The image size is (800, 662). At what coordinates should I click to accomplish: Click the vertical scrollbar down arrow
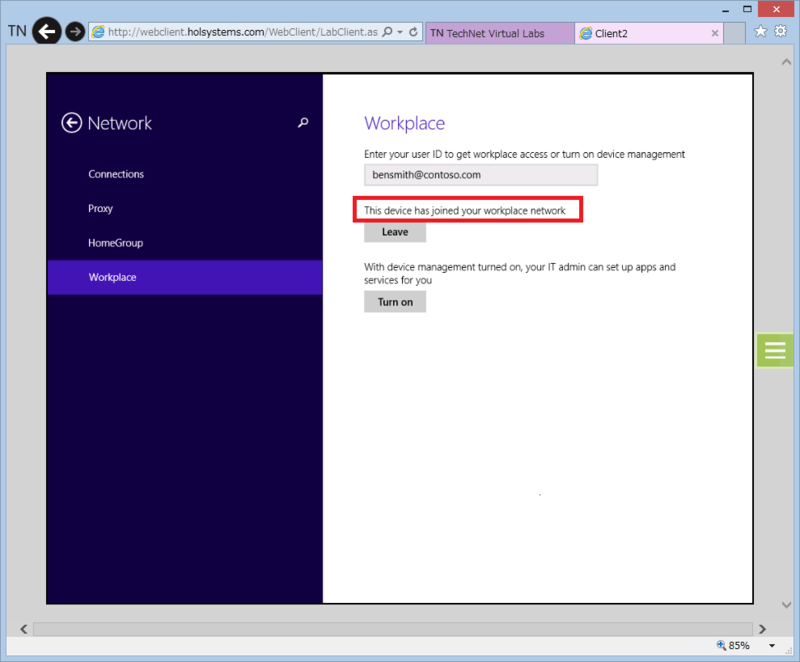(x=786, y=605)
